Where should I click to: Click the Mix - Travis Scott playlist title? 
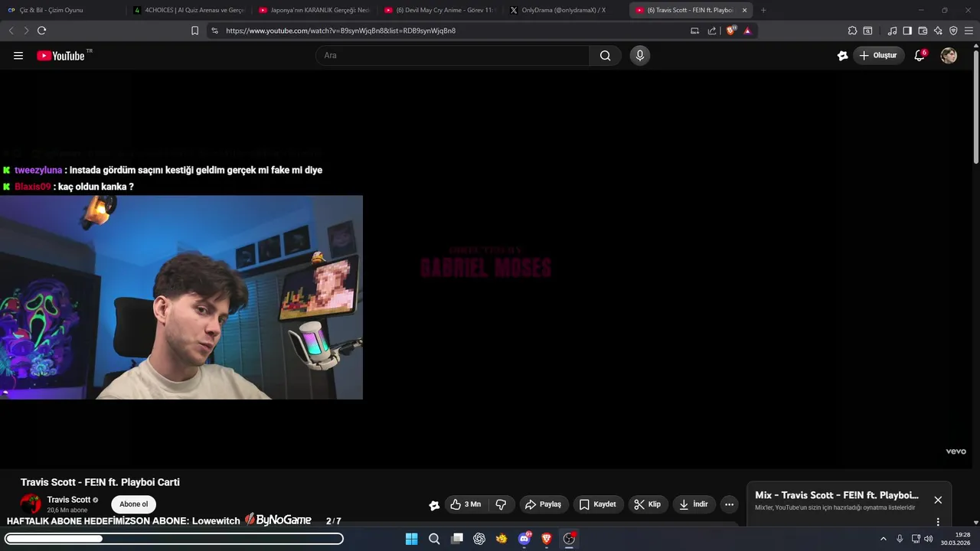(x=837, y=495)
